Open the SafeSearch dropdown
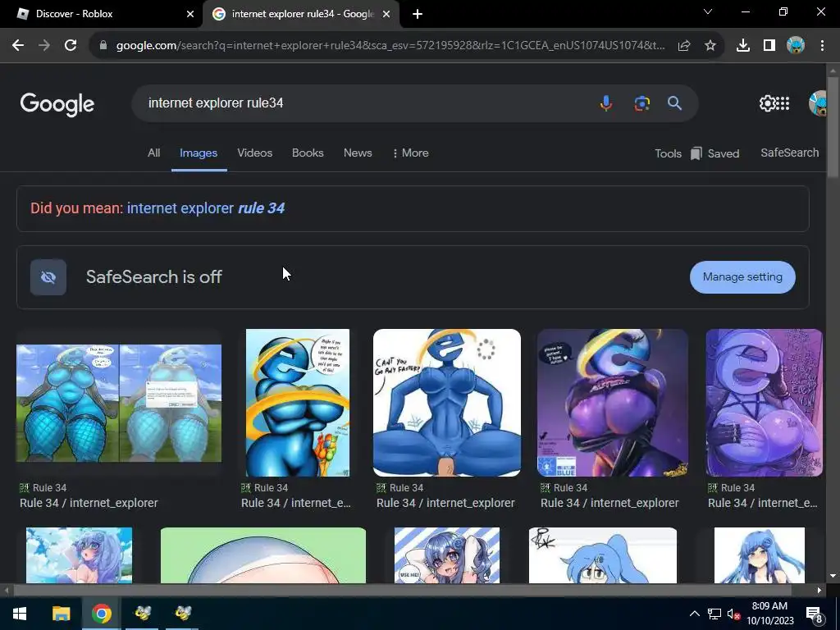Image resolution: width=840 pixels, height=630 pixels. click(x=790, y=153)
